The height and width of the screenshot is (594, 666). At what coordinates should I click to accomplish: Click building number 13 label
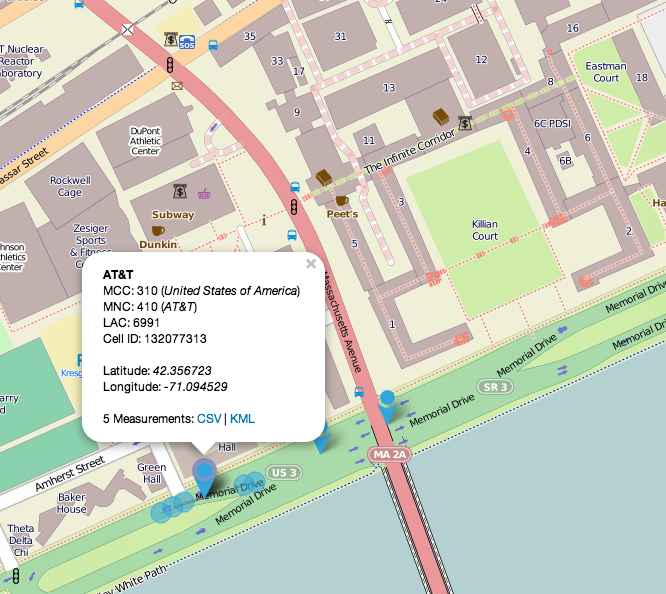tap(389, 88)
